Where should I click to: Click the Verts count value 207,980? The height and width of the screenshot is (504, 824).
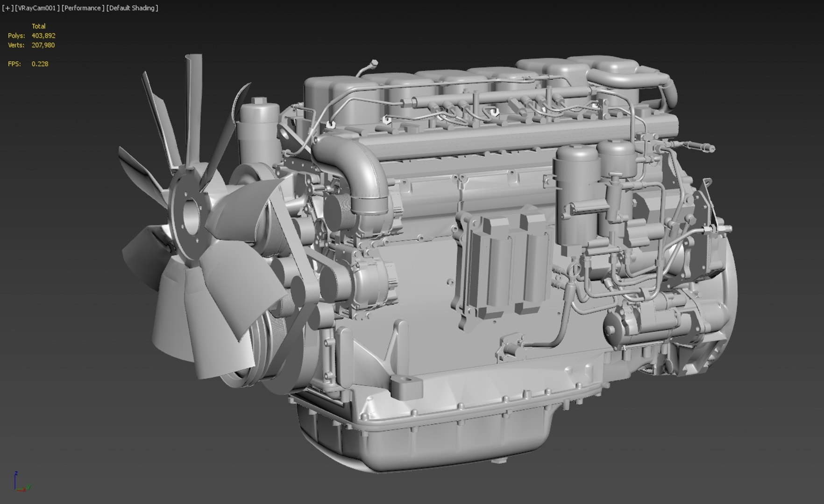43,45
